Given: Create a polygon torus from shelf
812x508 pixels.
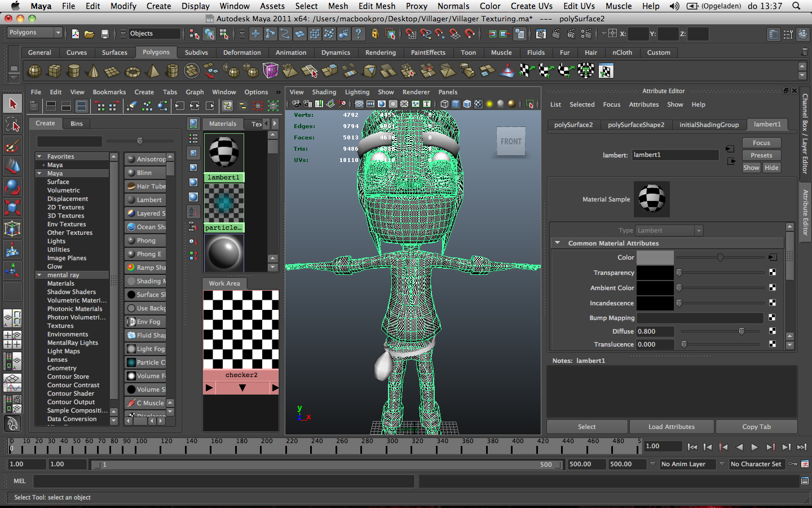Looking at the screenshot, I should (x=133, y=71).
